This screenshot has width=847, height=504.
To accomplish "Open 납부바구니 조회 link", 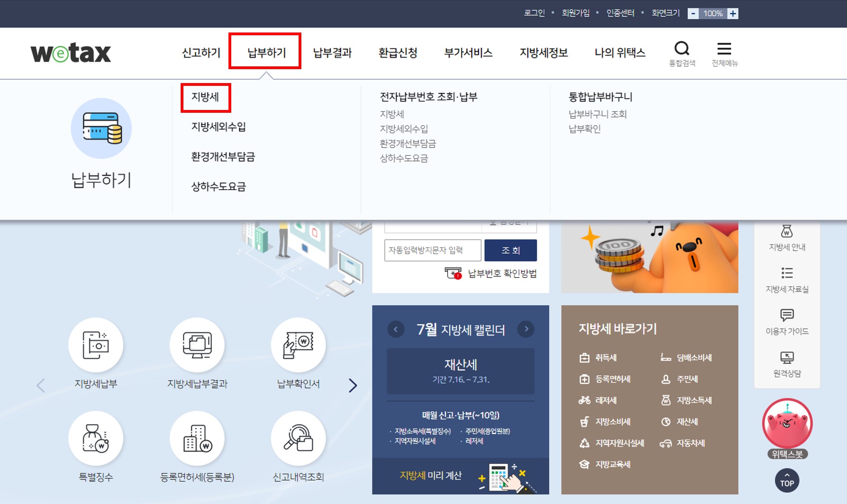I will (598, 114).
